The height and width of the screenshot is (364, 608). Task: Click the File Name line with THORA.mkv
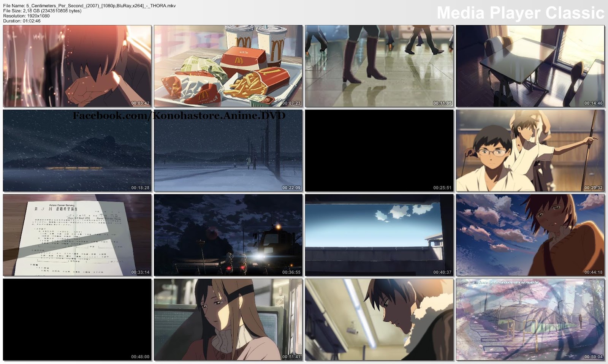(89, 6)
